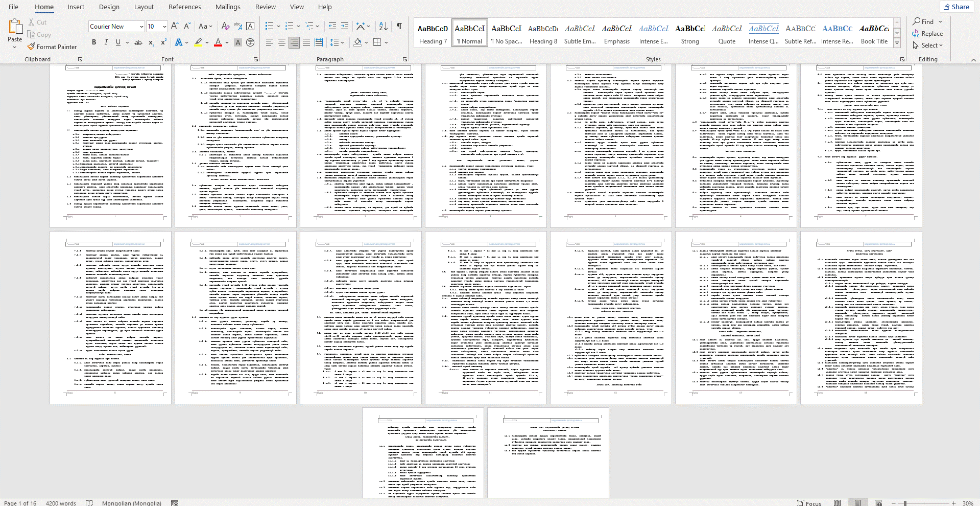
Task: Open the References ribbon tab
Action: (184, 7)
